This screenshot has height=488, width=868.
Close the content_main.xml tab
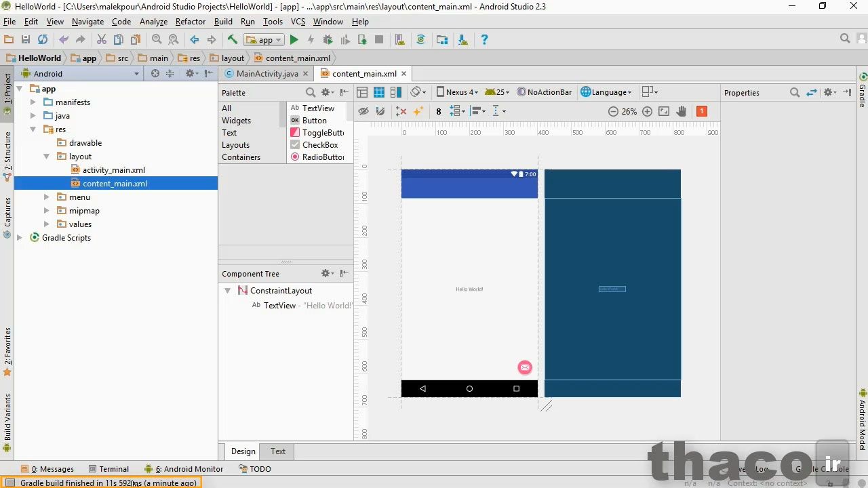click(x=403, y=74)
